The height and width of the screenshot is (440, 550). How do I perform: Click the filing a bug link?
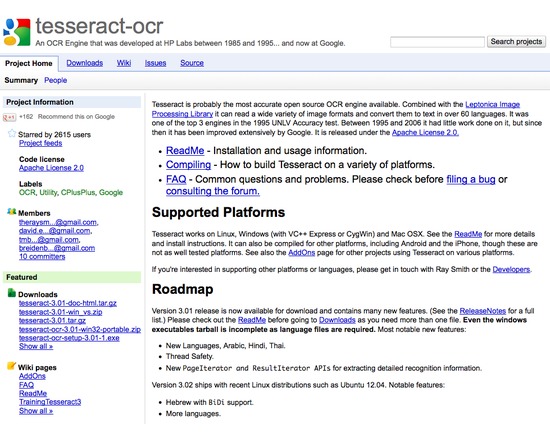471,179
